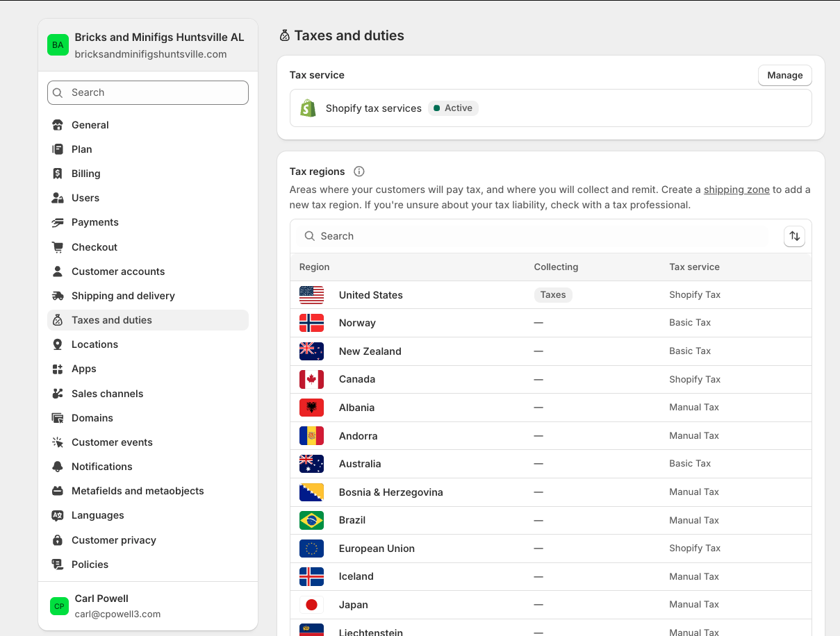Click the Customer privacy lock icon

click(x=58, y=540)
